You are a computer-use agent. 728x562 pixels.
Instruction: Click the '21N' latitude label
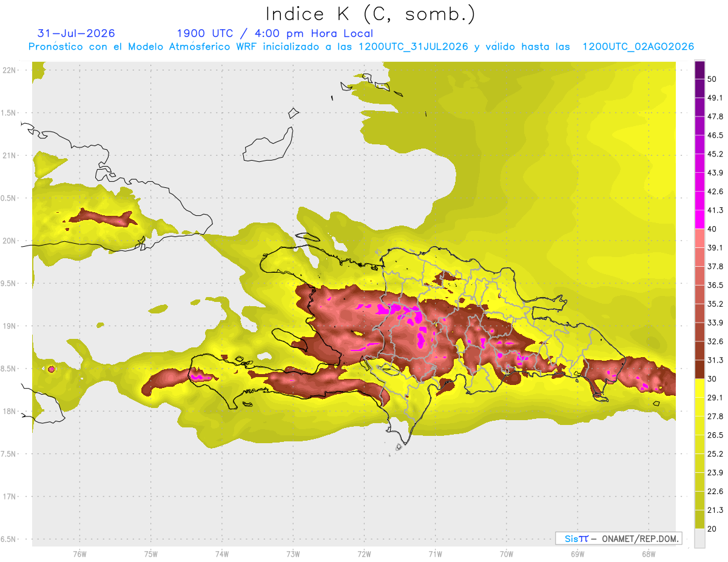(x=8, y=155)
